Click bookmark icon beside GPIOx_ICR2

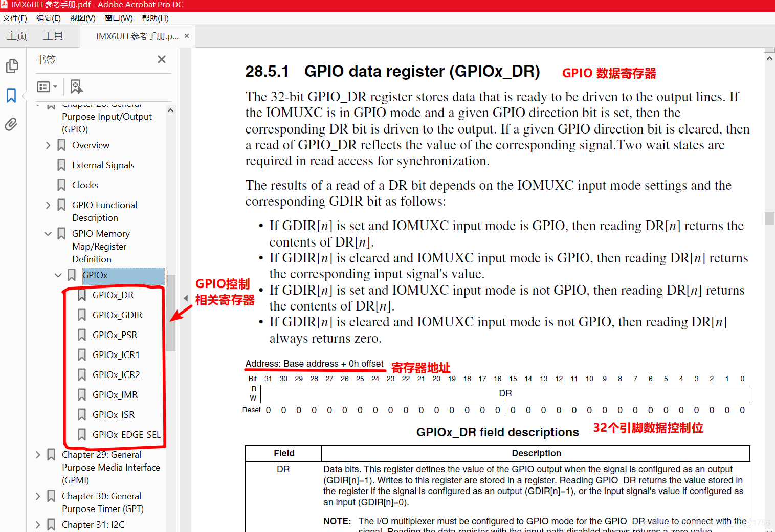(x=82, y=375)
